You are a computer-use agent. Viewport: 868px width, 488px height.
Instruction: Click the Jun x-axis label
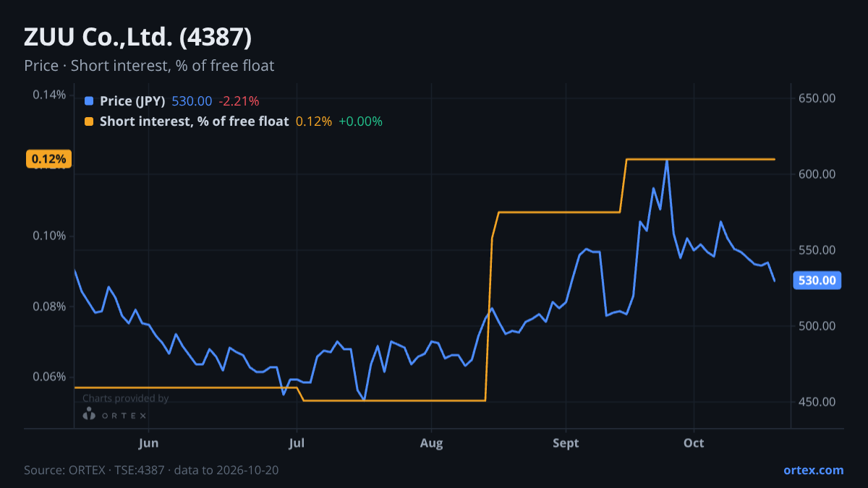click(148, 443)
